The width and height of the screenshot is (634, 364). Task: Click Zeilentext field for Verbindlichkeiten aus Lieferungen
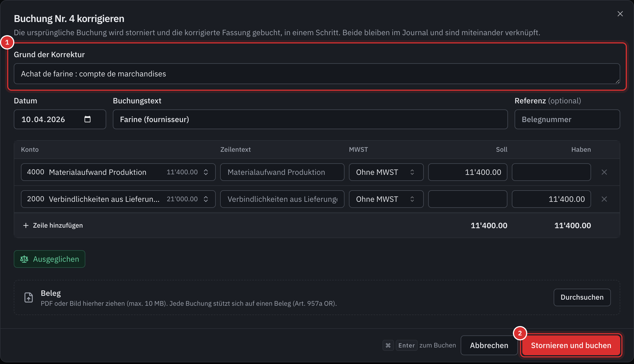(282, 199)
